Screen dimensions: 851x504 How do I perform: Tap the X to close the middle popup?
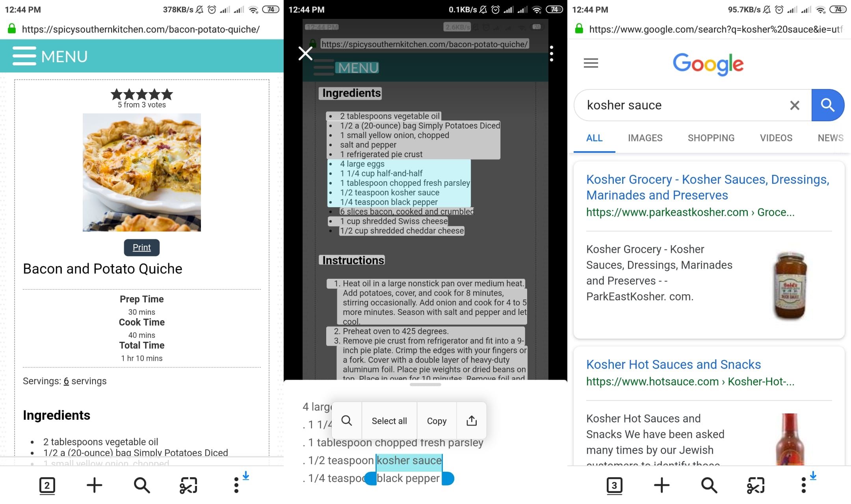(305, 54)
